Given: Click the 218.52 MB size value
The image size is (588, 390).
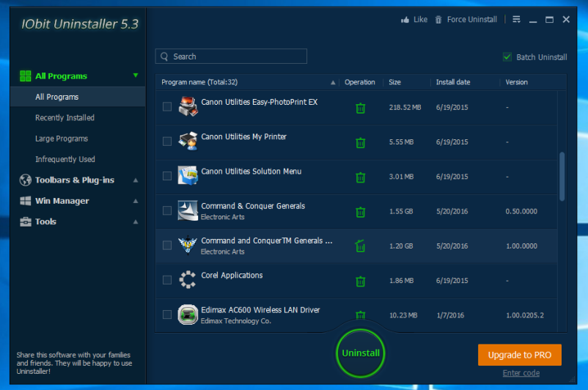Looking at the screenshot, I should (x=405, y=108).
